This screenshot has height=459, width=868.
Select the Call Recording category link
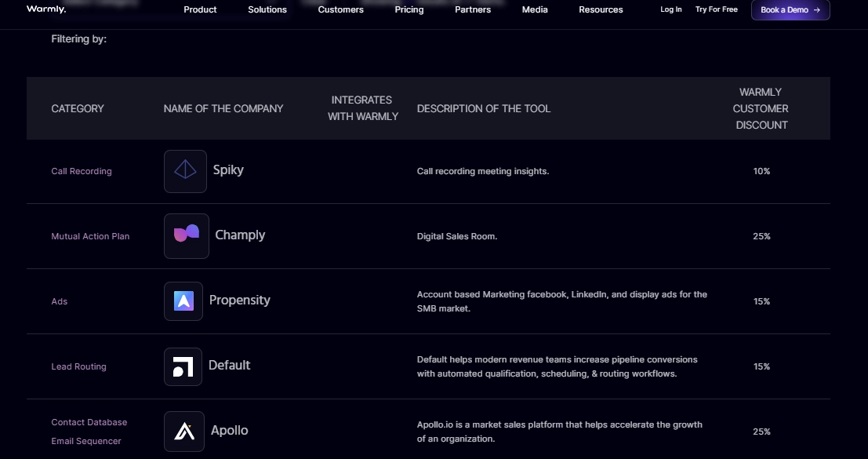pyautogui.click(x=82, y=171)
